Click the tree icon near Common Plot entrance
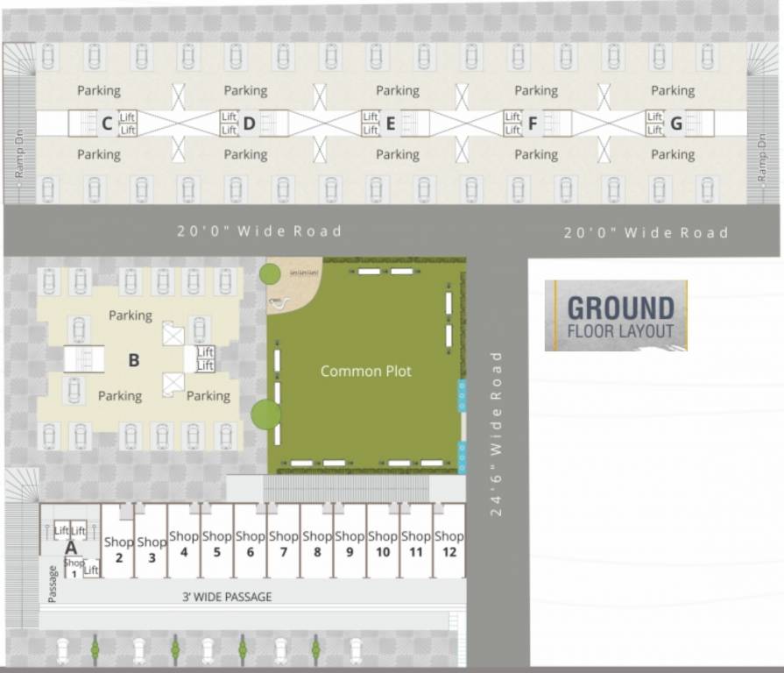The width and height of the screenshot is (784, 673). pyautogui.click(x=272, y=273)
